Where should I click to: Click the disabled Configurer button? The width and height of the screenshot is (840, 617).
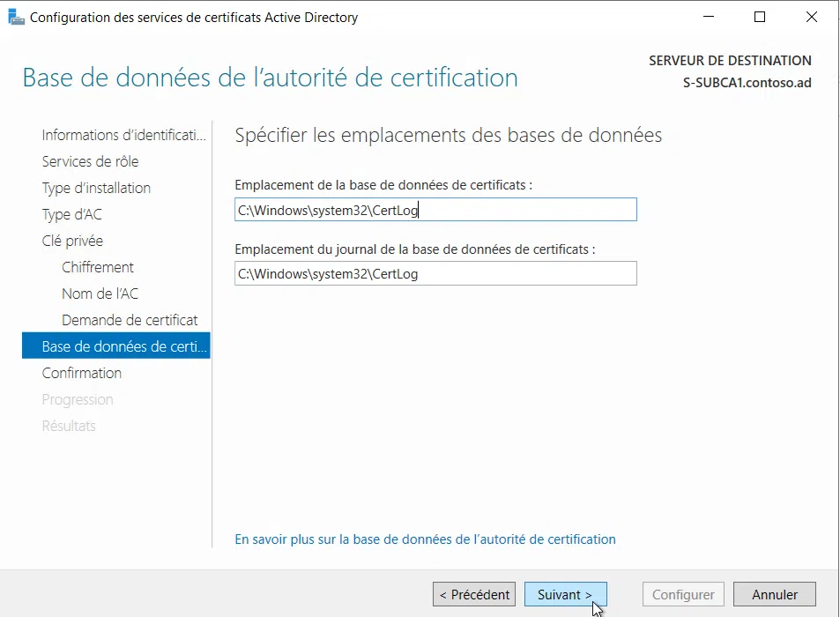tap(682, 594)
